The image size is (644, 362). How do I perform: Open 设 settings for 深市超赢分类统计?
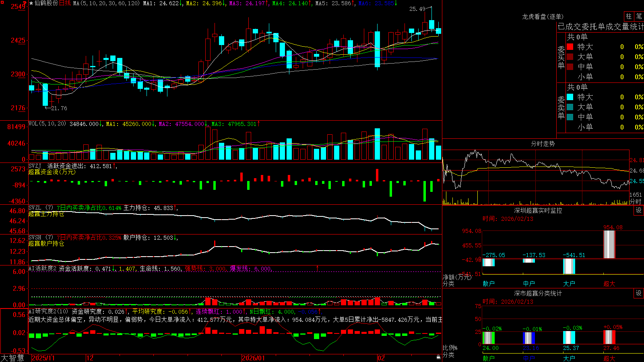pyautogui.click(x=639, y=293)
